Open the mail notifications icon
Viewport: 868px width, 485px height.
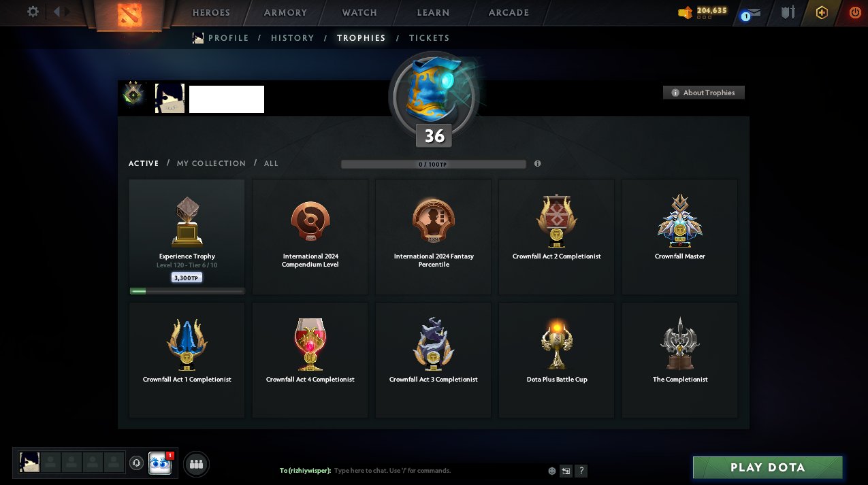[751, 13]
